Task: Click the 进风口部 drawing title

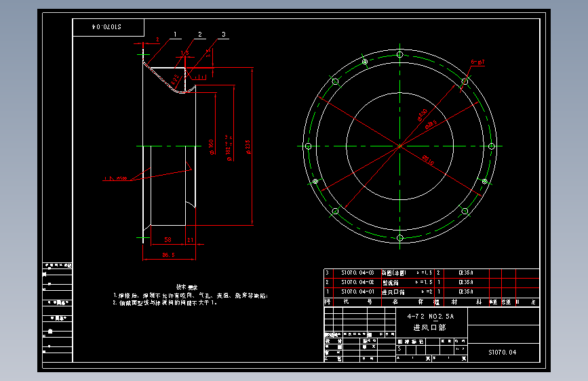Action: (x=429, y=327)
